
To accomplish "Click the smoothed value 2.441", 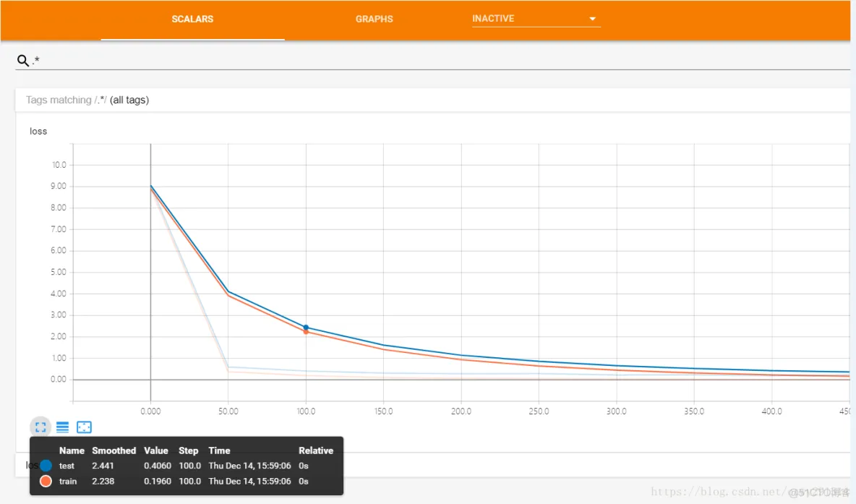I will pyautogui.click(x=103, y=466).
